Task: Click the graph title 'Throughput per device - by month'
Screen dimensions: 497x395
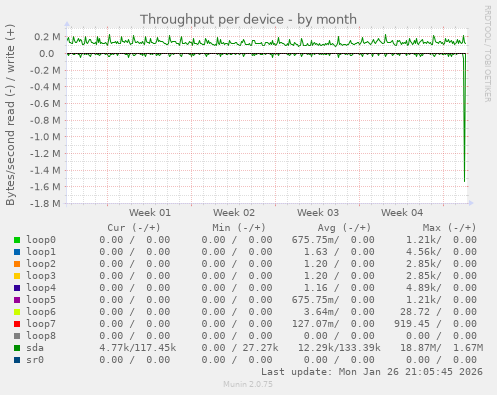Action: pyautogui.click(x=248, y=19)
